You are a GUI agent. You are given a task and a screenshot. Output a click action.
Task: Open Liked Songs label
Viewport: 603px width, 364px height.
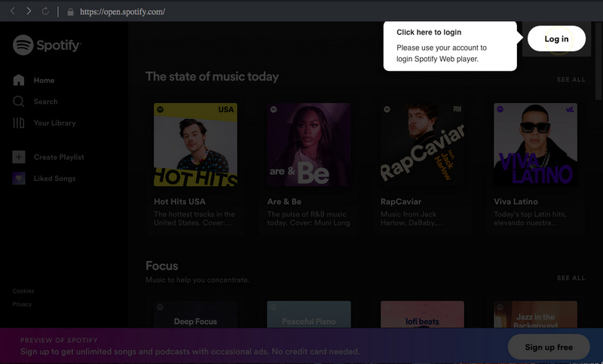[54, 179]
